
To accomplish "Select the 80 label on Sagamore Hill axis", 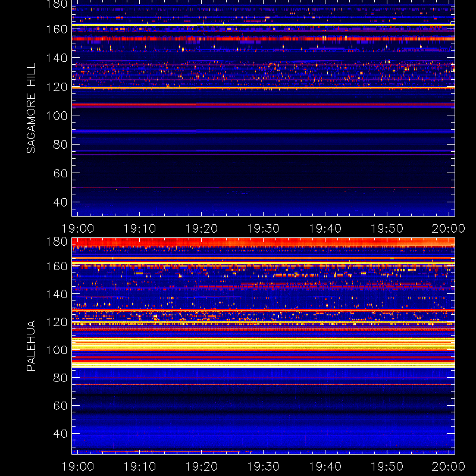I will [x=60, y=144].
